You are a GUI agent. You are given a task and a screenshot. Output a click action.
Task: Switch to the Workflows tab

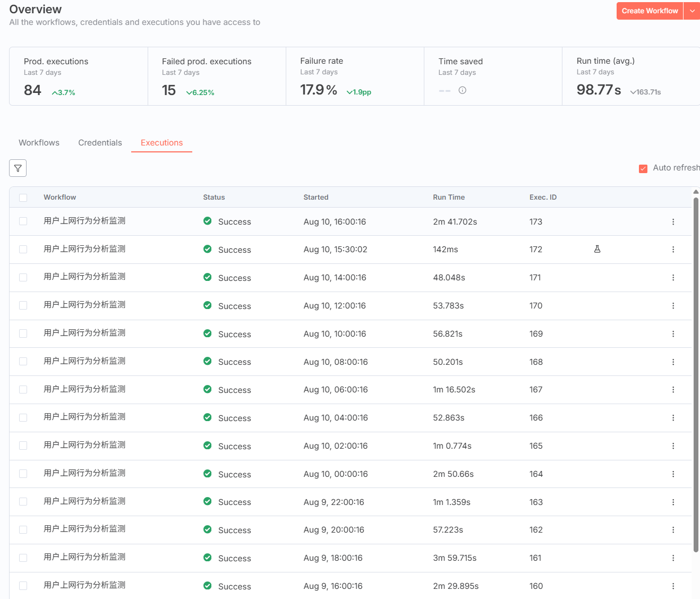(x=39, y=143)
